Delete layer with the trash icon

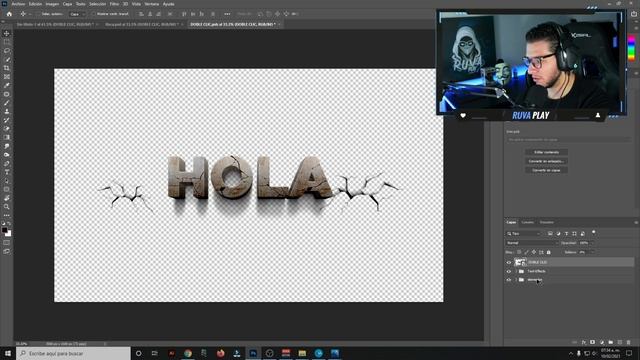(x=629, y=342)
